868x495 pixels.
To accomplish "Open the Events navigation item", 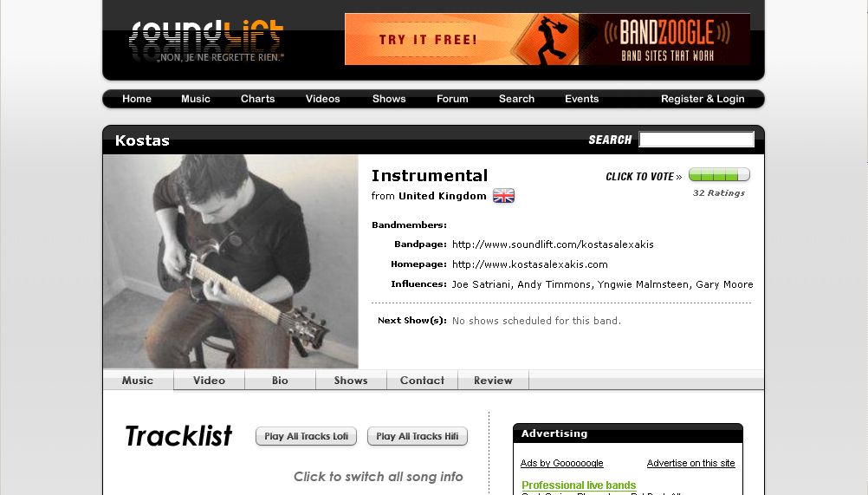I will (582, 99).
